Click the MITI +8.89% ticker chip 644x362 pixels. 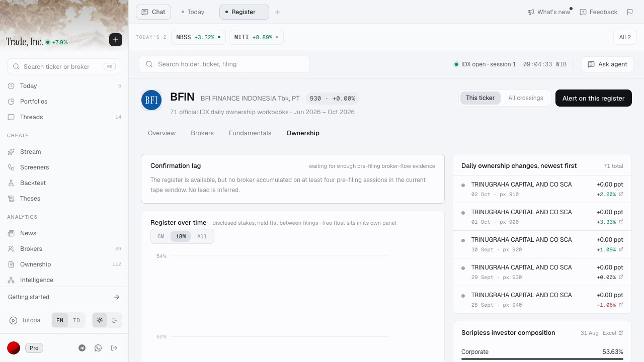256,37
